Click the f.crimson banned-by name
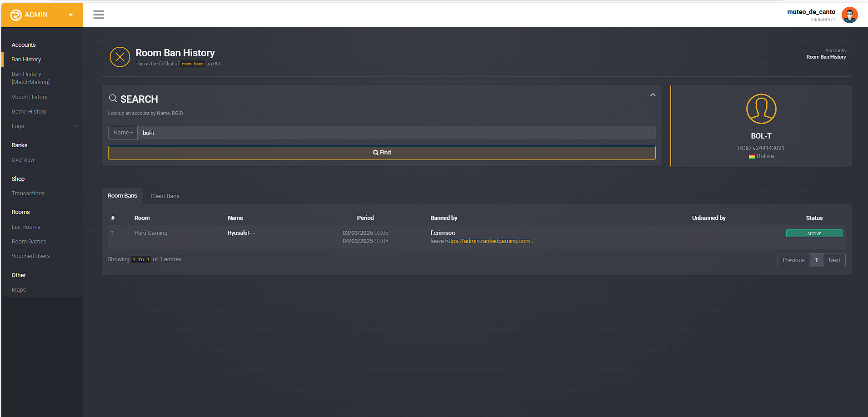Image resolution: width=868 pixels, height=417 pixels. pos(443,233)
